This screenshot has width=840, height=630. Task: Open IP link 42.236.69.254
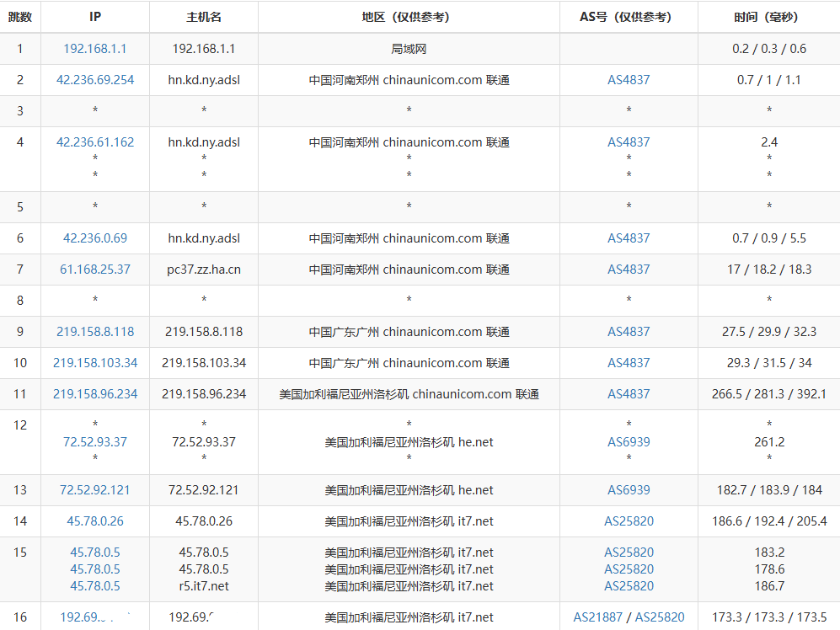[x=95, y=80]
